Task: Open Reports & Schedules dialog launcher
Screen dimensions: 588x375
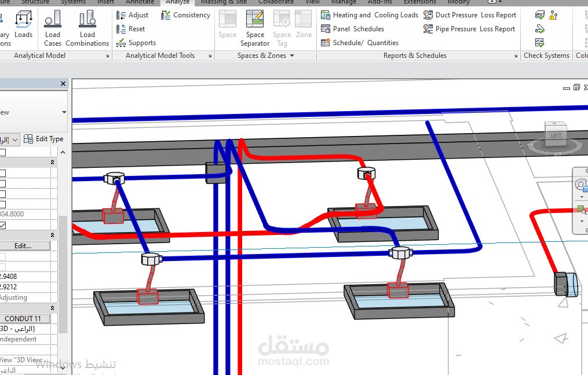Action: pos(516,56)
